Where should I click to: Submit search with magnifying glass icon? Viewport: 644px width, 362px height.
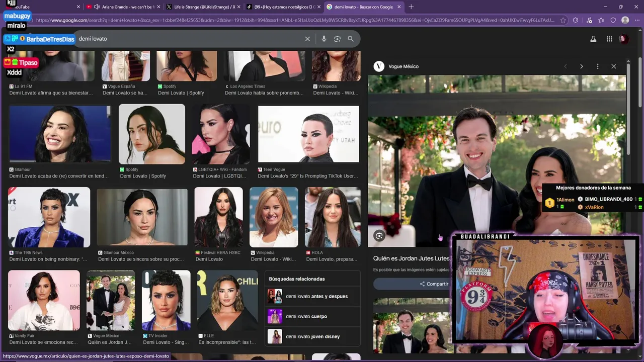tap(351, 39)
